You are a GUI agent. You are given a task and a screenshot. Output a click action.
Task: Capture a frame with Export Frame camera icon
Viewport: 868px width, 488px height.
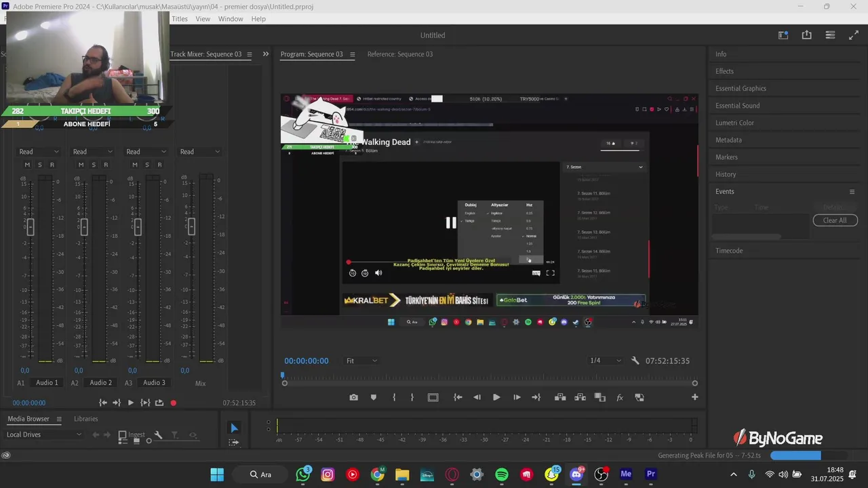353,398
